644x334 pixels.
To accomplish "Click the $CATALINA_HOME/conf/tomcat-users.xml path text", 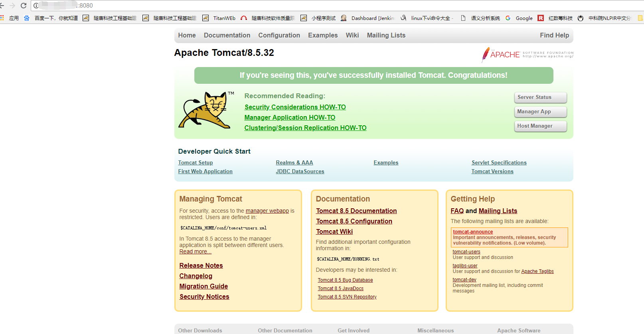I will click(223, 228).
